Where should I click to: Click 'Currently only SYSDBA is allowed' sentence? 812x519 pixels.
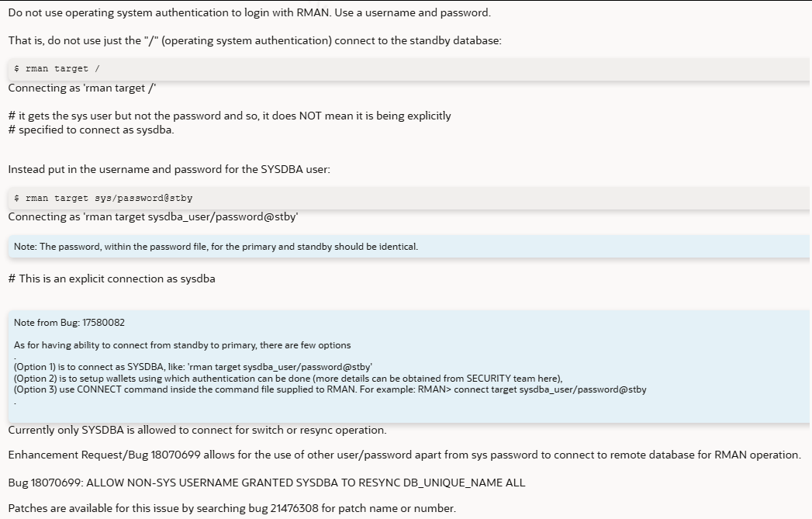(x=197, y=430)
